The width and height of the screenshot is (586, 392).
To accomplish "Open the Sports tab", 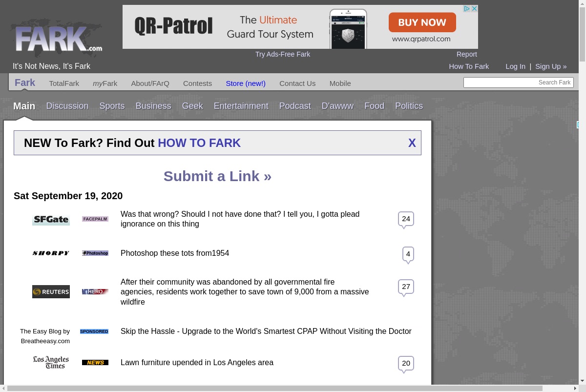I will 112,106.
